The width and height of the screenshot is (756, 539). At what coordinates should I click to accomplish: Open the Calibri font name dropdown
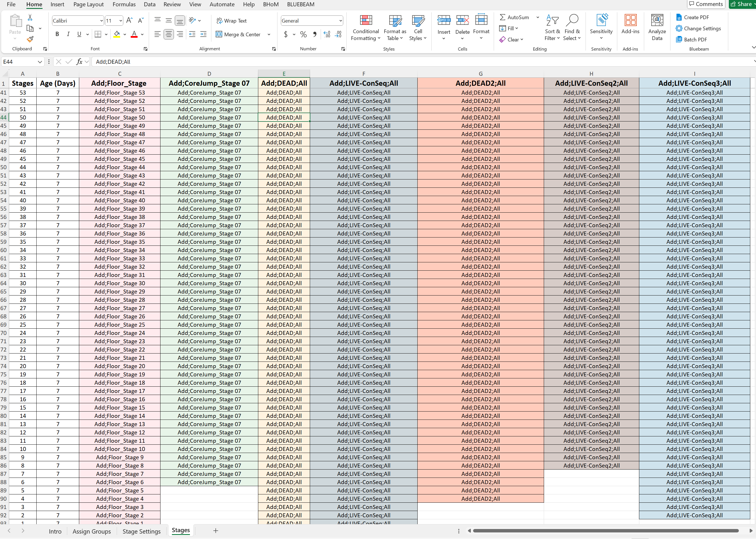pos(101,21)
